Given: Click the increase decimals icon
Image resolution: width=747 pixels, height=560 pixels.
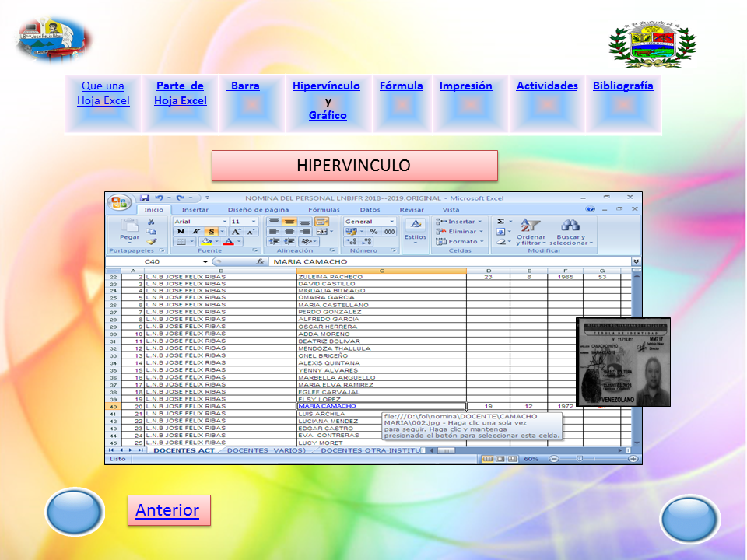Looking at the screenshot, I should point(352,242).
